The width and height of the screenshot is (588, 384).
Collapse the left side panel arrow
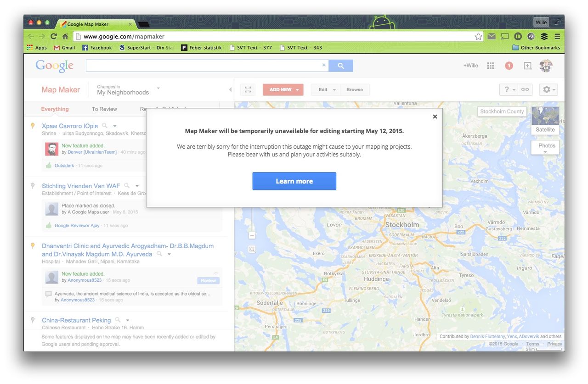(230, 89)
